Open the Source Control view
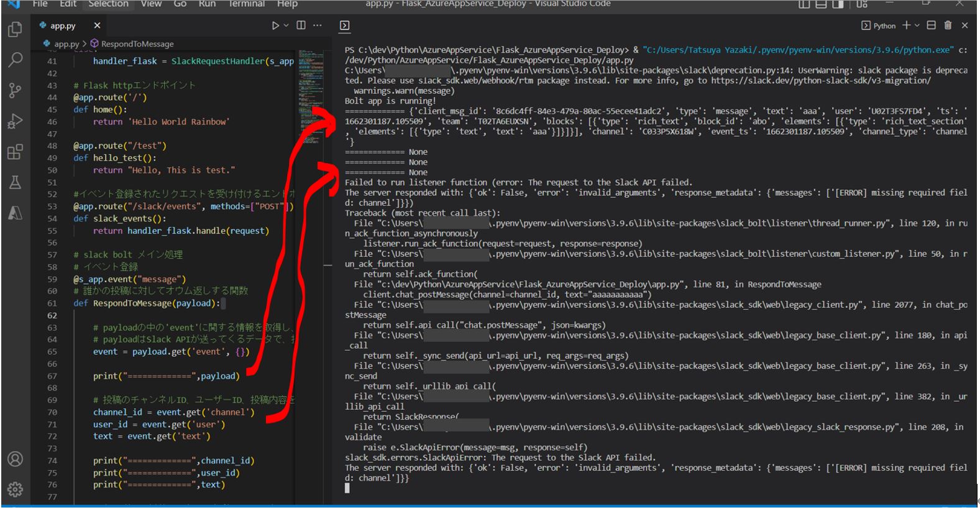The width and height of the screenshot is (980, 510). tap(15, 91)
